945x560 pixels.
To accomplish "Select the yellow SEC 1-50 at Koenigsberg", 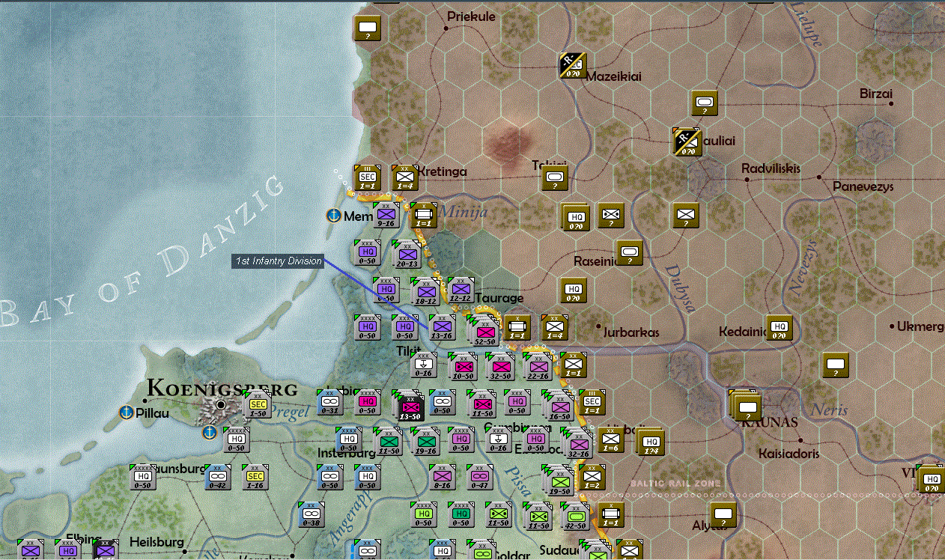I will click(x=257, y=404).
